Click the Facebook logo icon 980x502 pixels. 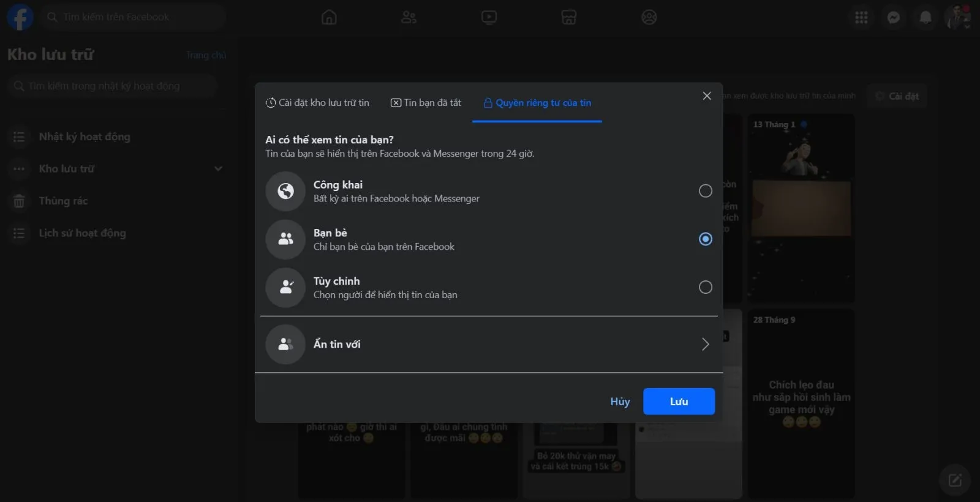[x=20, y=17]
